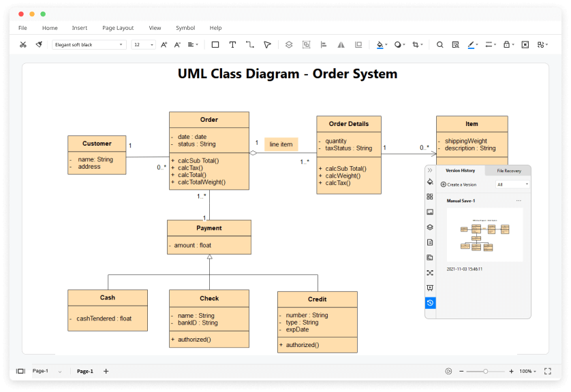Open the Insert menu

80,28
